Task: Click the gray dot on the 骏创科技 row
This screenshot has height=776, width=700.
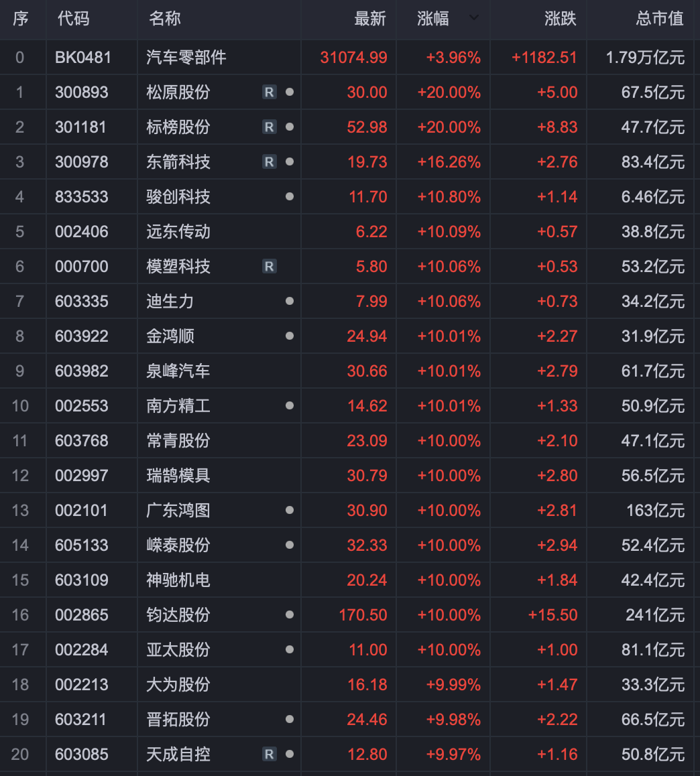Action: point(290,197)
